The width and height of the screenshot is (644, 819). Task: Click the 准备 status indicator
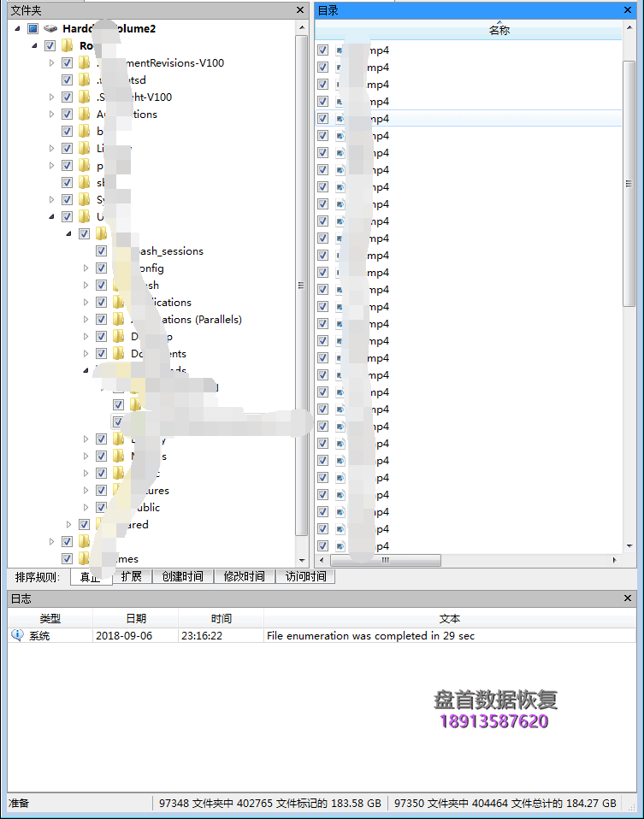coord(19,803)
